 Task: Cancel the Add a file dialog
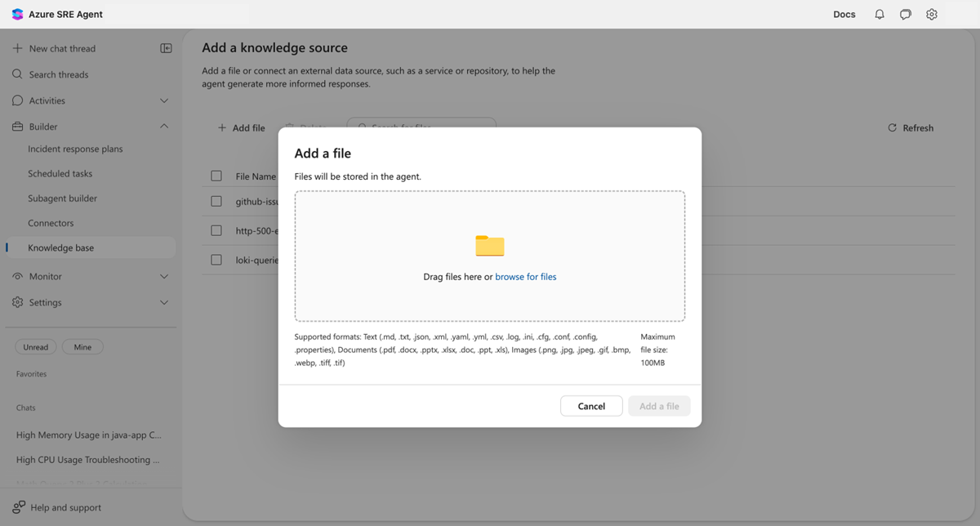[x=591, y=406]
